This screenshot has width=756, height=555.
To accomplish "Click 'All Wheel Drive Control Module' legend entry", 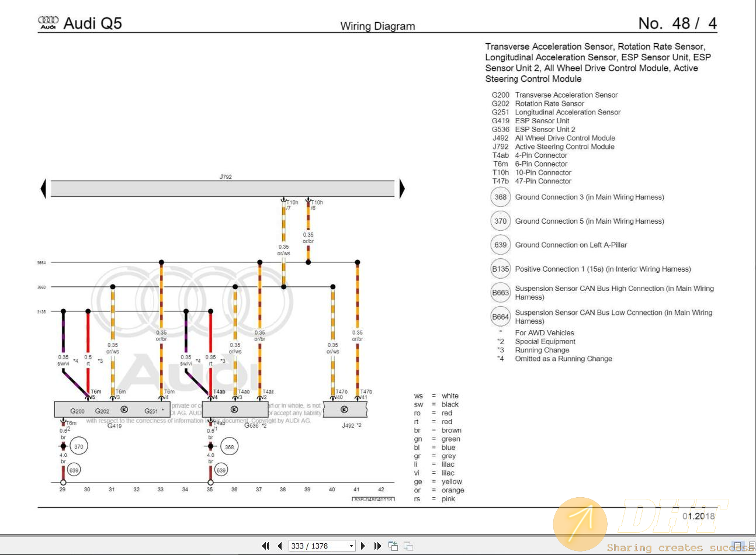I will pos(565,138).
